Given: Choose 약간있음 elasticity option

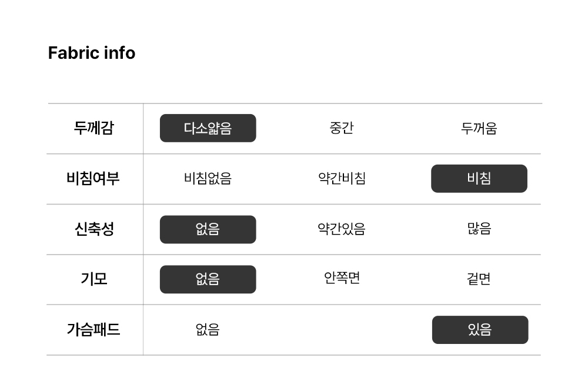Looking at the screenshot, I should (x=341, y=229).
